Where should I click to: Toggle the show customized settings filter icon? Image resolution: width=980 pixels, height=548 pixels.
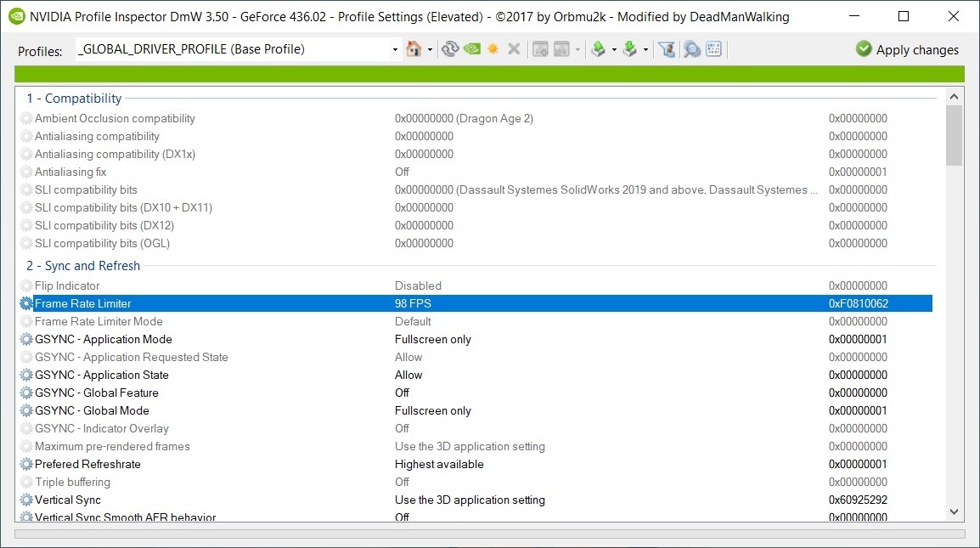[x=667, y=48]
